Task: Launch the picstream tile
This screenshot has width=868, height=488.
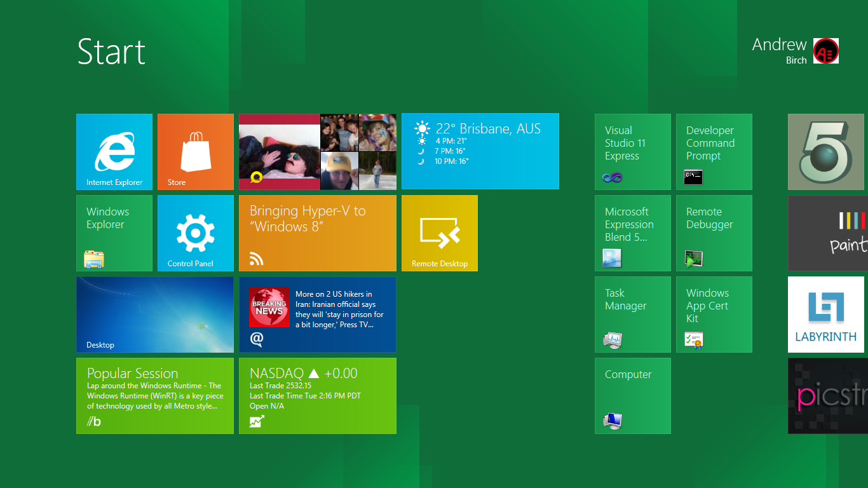Action: click(828, 396)
